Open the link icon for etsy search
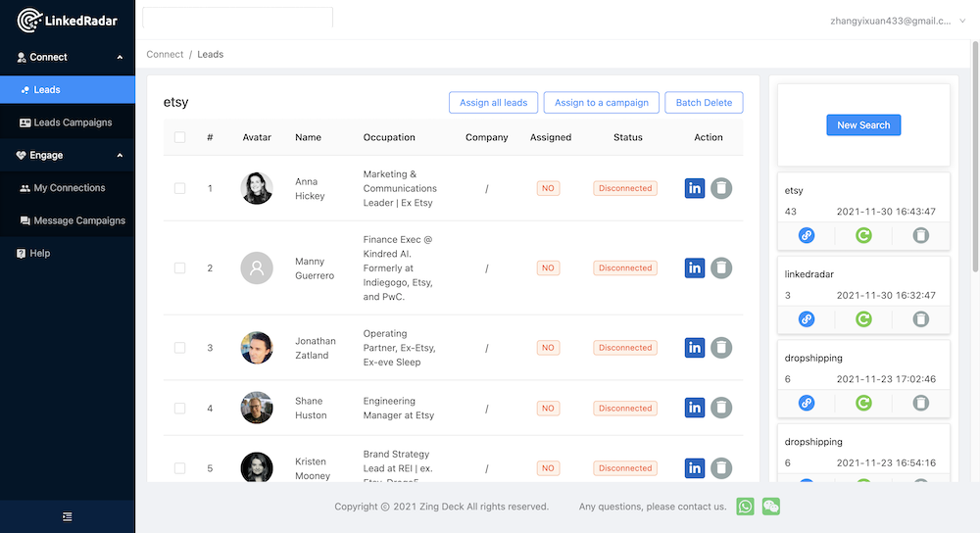The image size is (980, 533). click(x=807, y=235)
